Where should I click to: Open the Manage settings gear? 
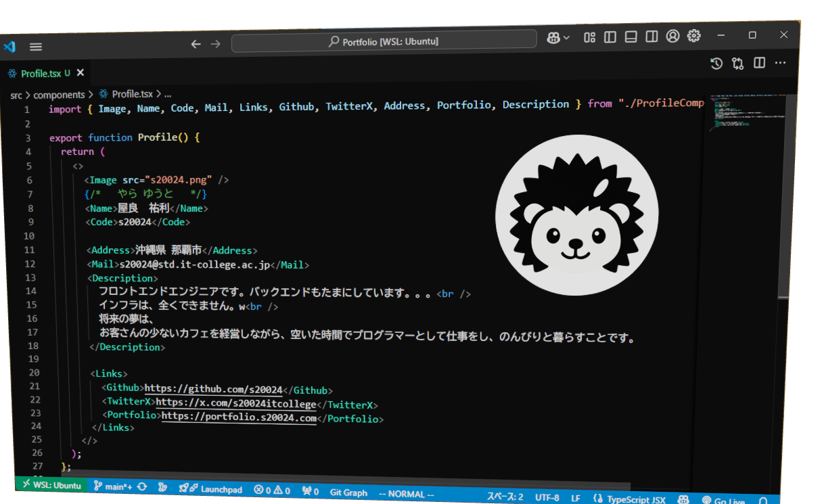pos(693,36)
